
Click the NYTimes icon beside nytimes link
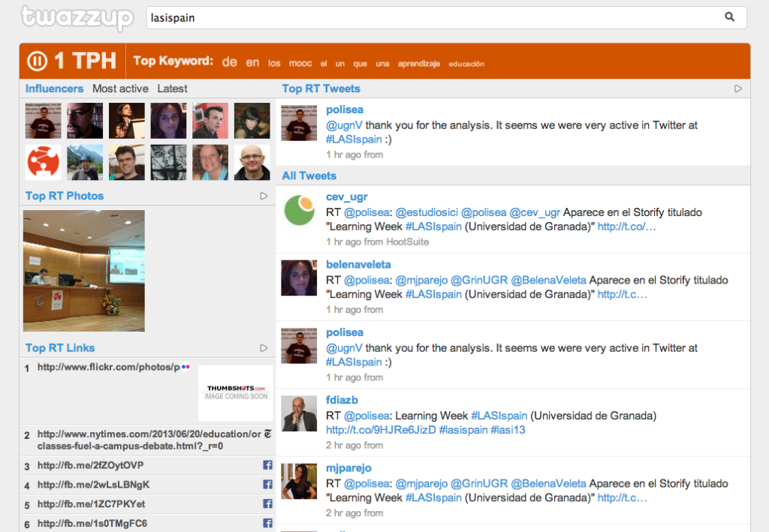tap(268, 434)
